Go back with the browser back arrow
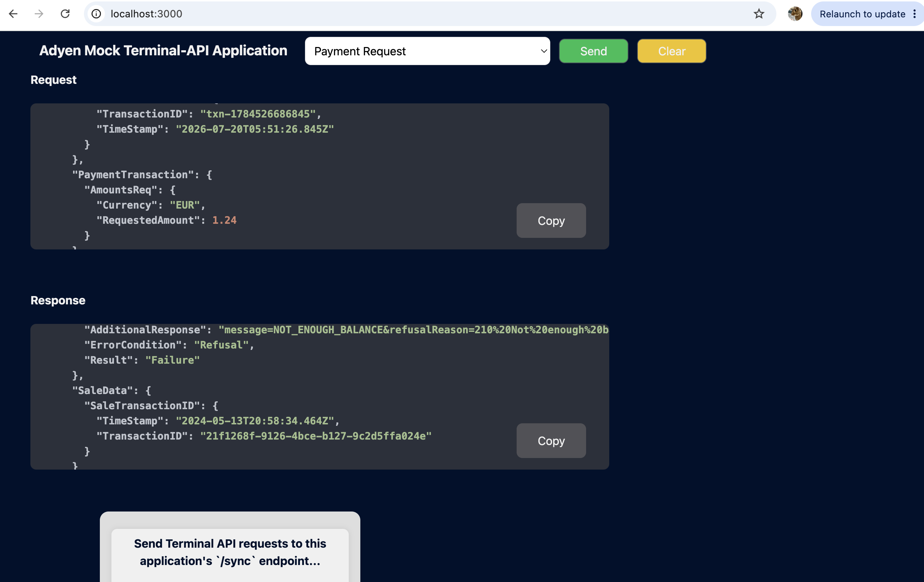The width and height of the screenshot is (924, 582). click(13, 14)
